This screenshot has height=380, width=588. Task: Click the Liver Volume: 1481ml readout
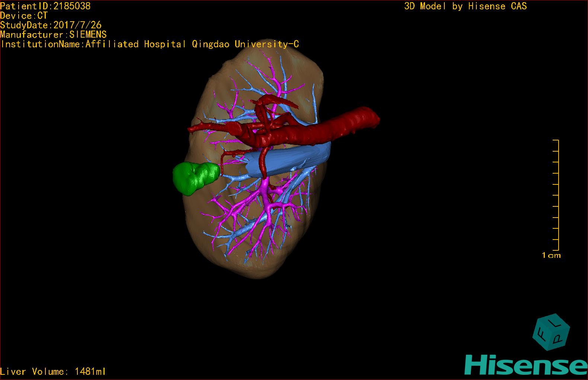coord(53,371)
